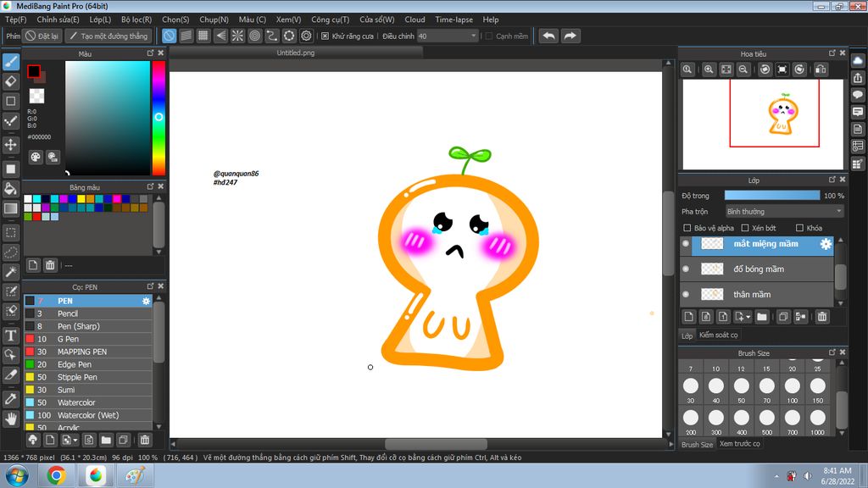Screen dimensions: 868x488
Task: Choose the Move tool
Action: pyautogui.click(x=11, y=144)
